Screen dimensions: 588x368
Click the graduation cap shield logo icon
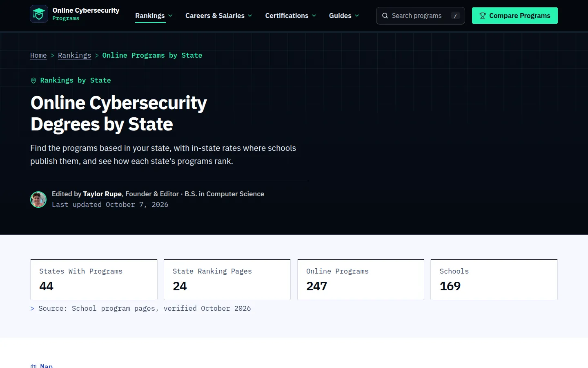pos(39,14)
